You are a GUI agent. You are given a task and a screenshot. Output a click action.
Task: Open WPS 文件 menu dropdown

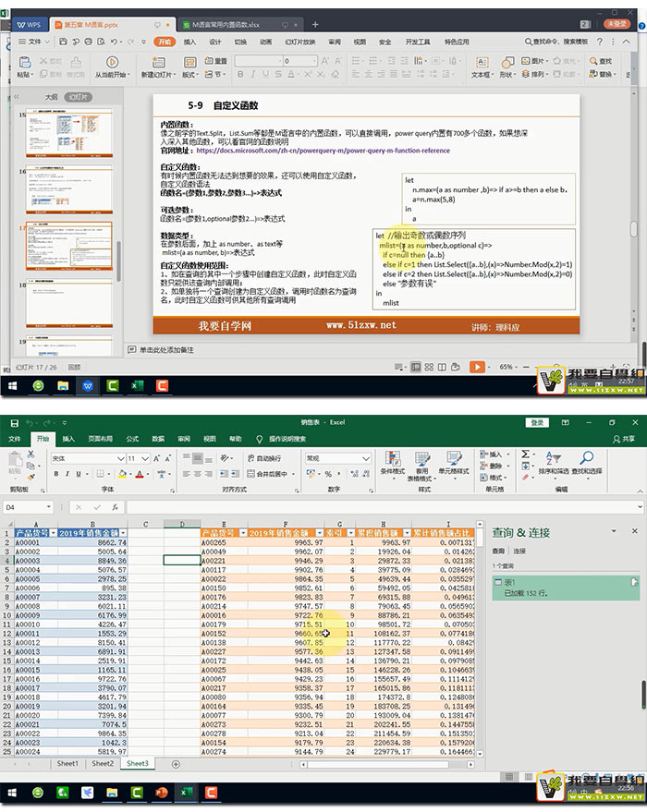[34, 42]
